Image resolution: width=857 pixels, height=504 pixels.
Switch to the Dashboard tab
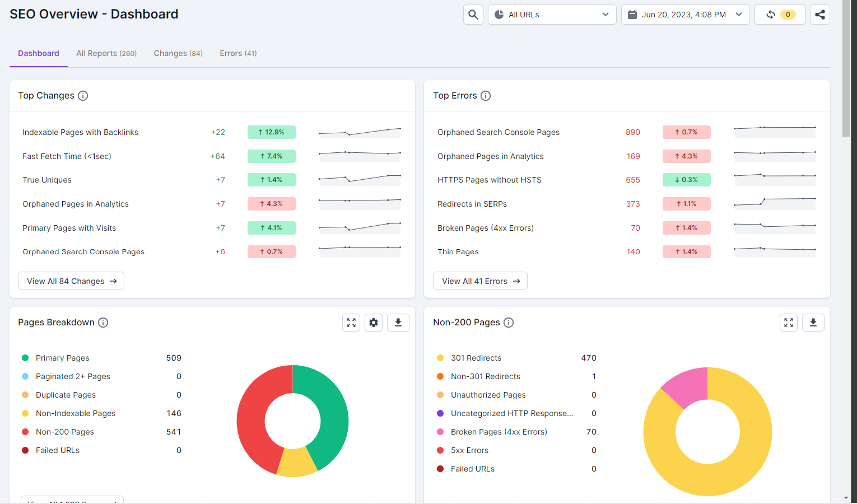(39, 53)
